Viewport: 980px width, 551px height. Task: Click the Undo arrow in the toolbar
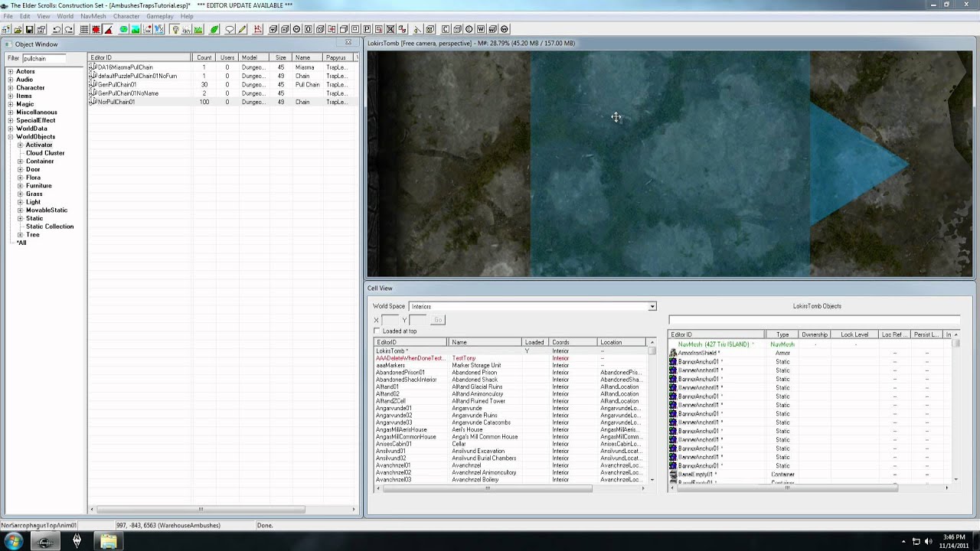57,29
